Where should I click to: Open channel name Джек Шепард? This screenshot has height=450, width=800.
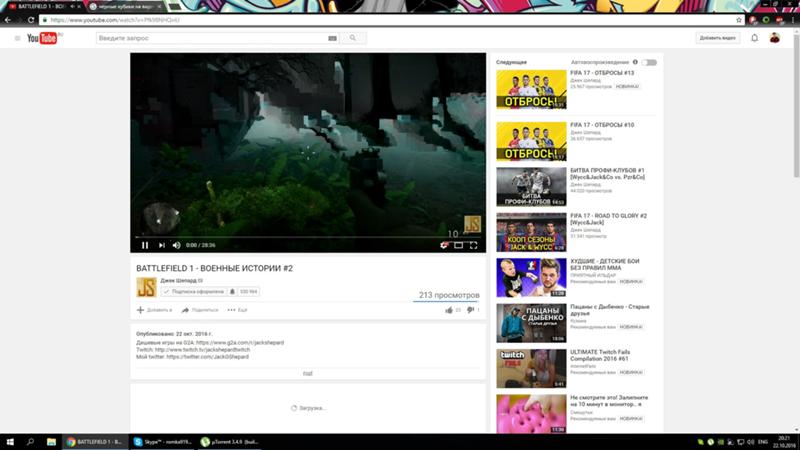(179, 281)
